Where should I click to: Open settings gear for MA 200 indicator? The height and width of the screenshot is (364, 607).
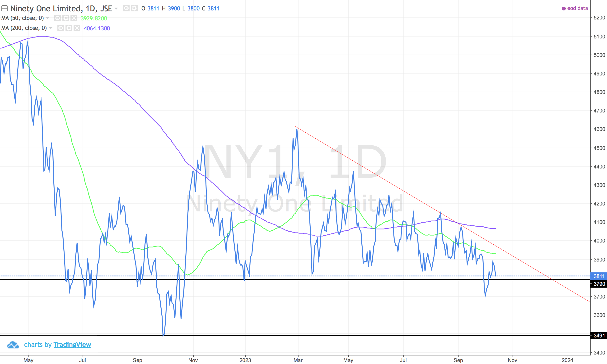(69, 28)
